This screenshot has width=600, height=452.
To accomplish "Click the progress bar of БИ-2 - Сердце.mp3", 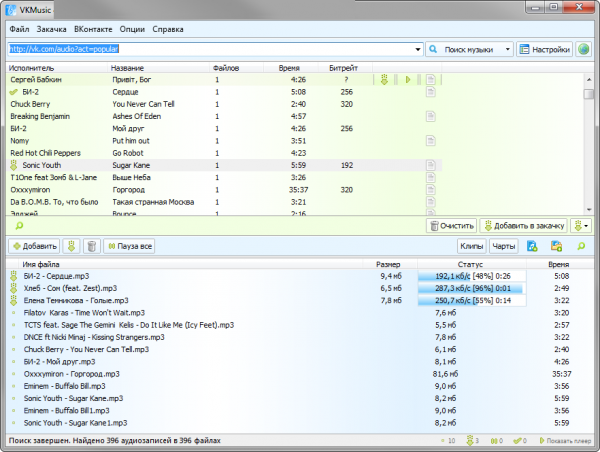I will 472,276.
